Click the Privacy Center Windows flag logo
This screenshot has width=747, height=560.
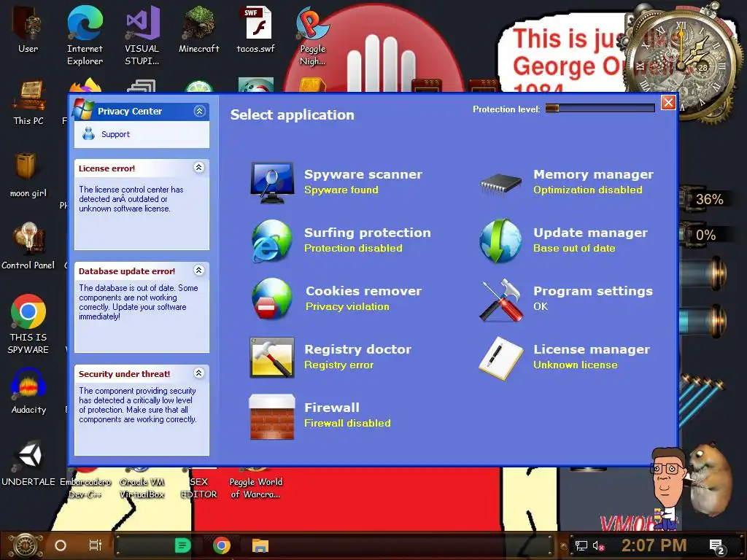point(83,109)
